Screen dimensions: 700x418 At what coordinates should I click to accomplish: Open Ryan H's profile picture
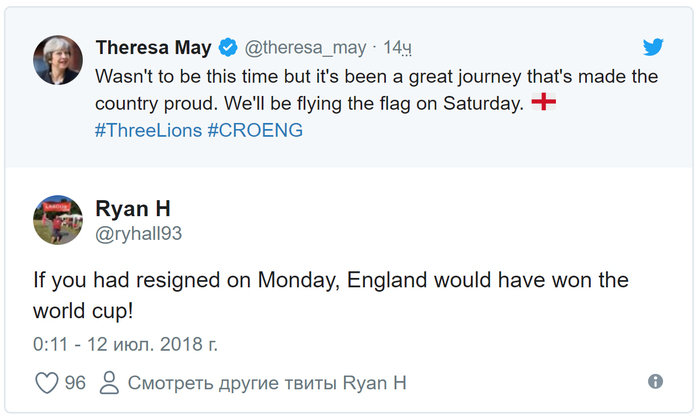(x=58, y=220)
